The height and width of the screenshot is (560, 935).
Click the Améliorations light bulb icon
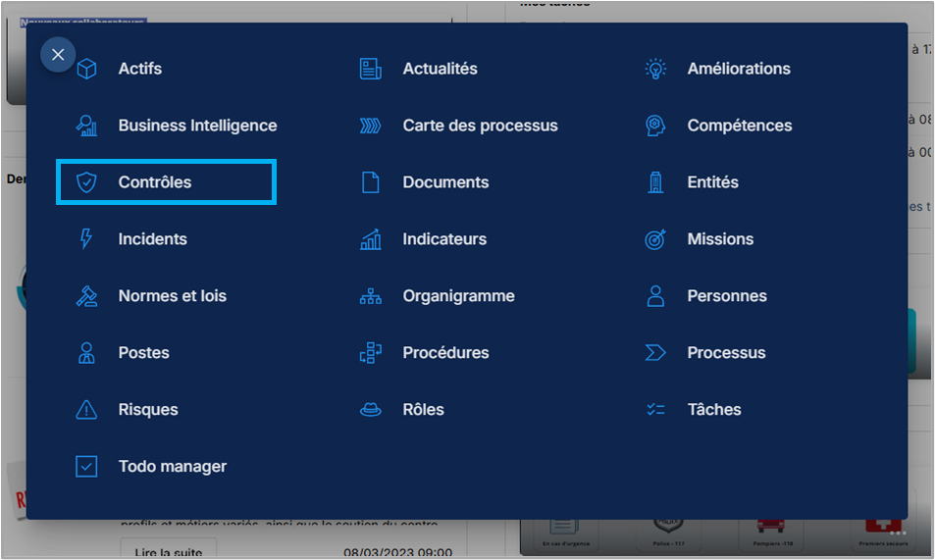click(655, 69)
